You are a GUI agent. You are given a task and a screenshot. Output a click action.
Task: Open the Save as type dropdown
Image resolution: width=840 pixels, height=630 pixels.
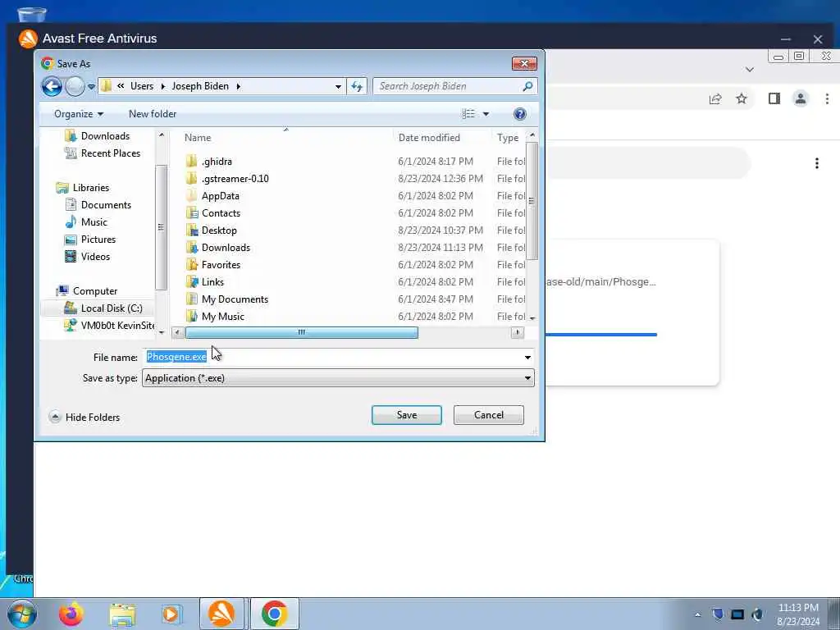click(338, 378)
